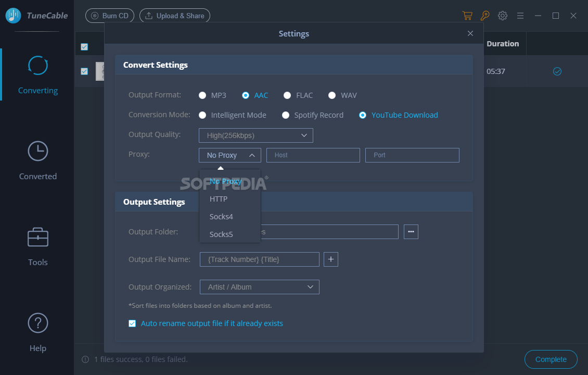The height and width of the screenshot is (375, 588).
Task: Collapse the No Proxy dropdown
Action: (230, 155)
